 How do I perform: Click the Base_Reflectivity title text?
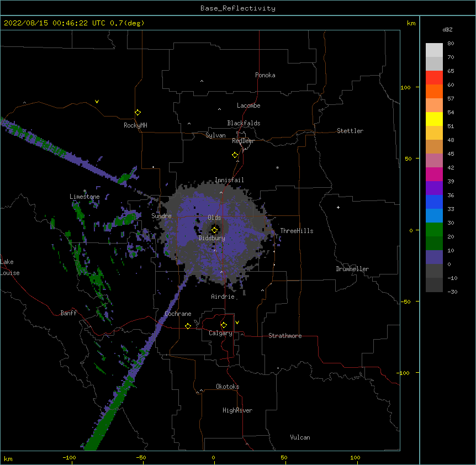click(238, 8)
